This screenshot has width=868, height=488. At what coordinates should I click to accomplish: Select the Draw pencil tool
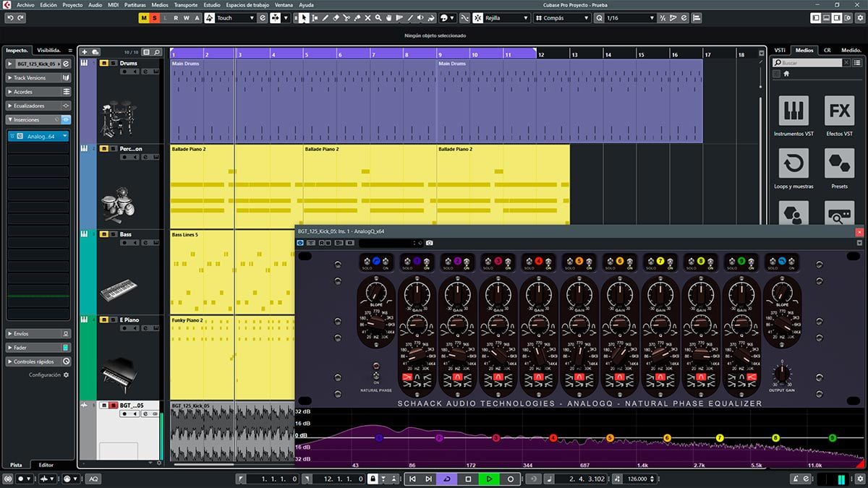click(325, 17)
